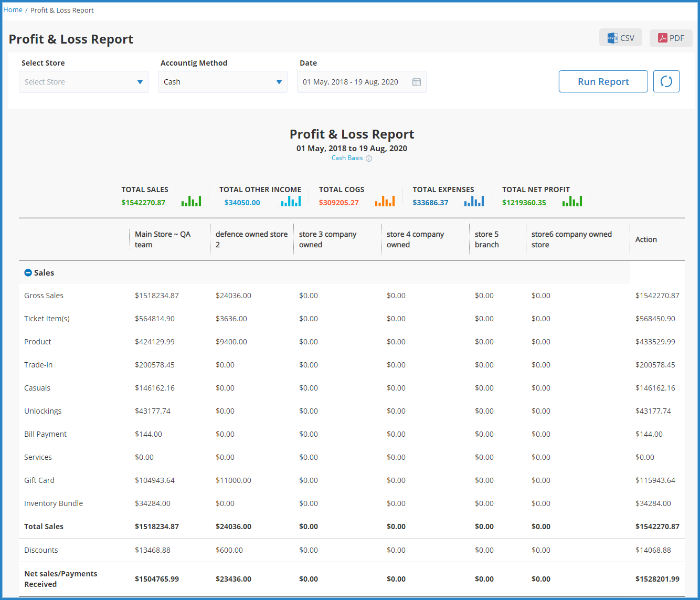Viewport: 700px width, 600px height.
Task: Click Ticket Item(s) row total $568450.90
Action: coord(655,319)
